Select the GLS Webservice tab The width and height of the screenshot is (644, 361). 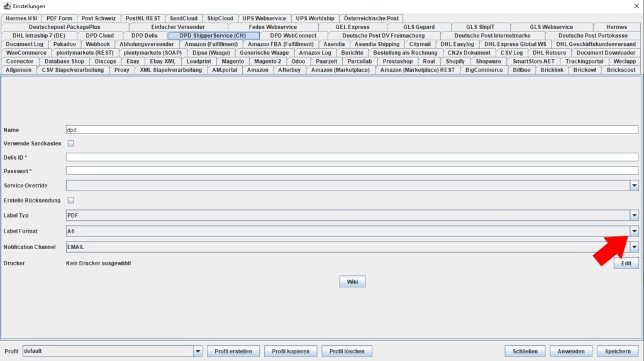551,27
